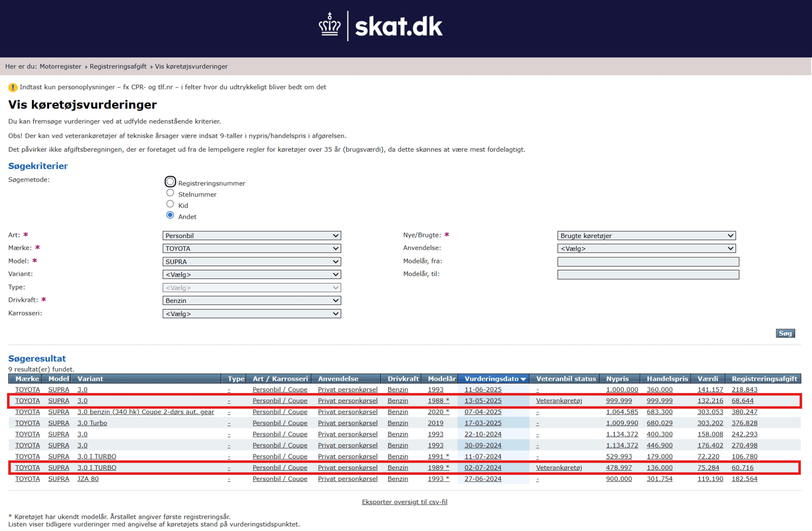Open the Art dropdown showing Personbil

(x=252, y=236)
